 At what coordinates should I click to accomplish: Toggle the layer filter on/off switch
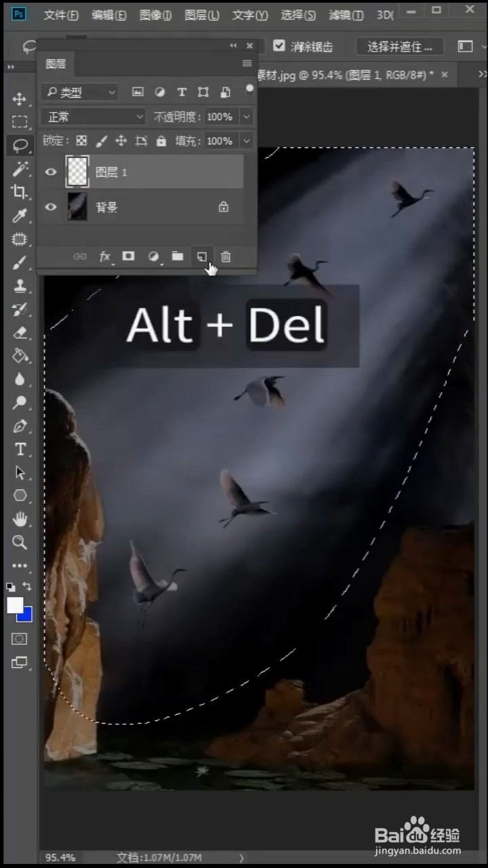249,89
